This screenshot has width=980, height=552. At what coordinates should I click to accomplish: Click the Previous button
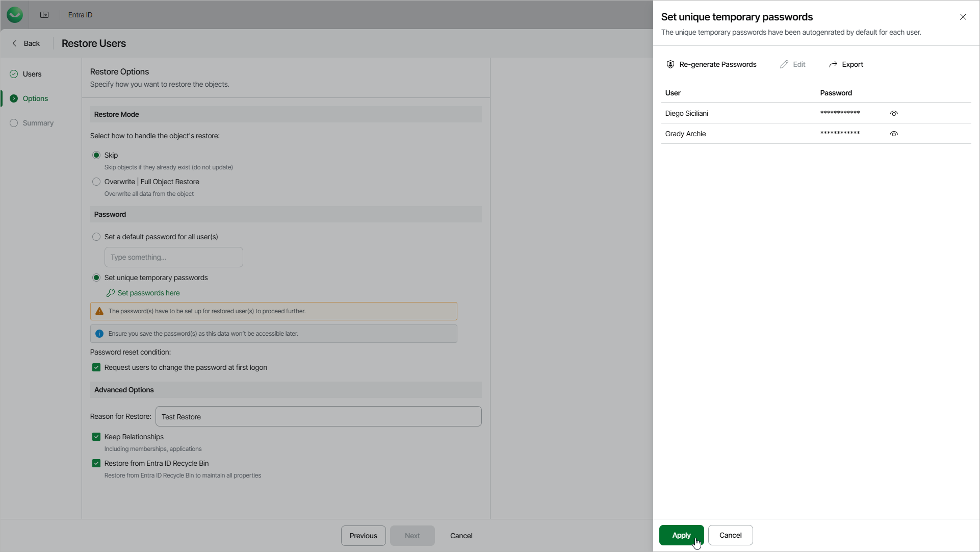pyautogui.click(x=363, y=536)
